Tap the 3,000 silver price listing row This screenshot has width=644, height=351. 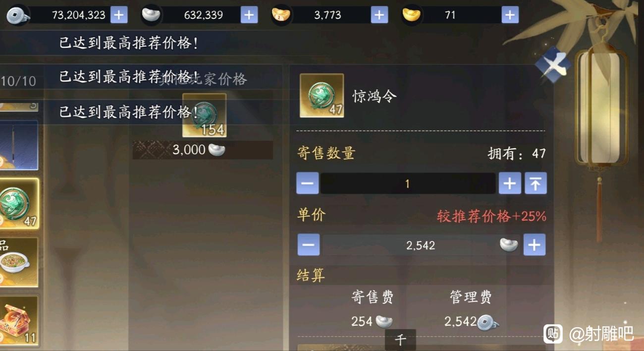[203, 150]
